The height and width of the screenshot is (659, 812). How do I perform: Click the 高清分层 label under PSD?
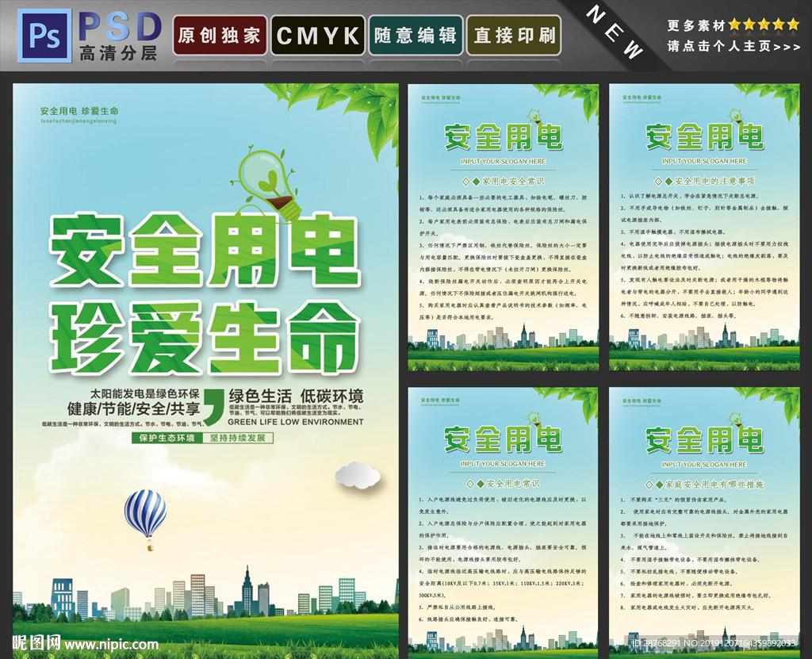pyautogui.click(x=119, y=52)
